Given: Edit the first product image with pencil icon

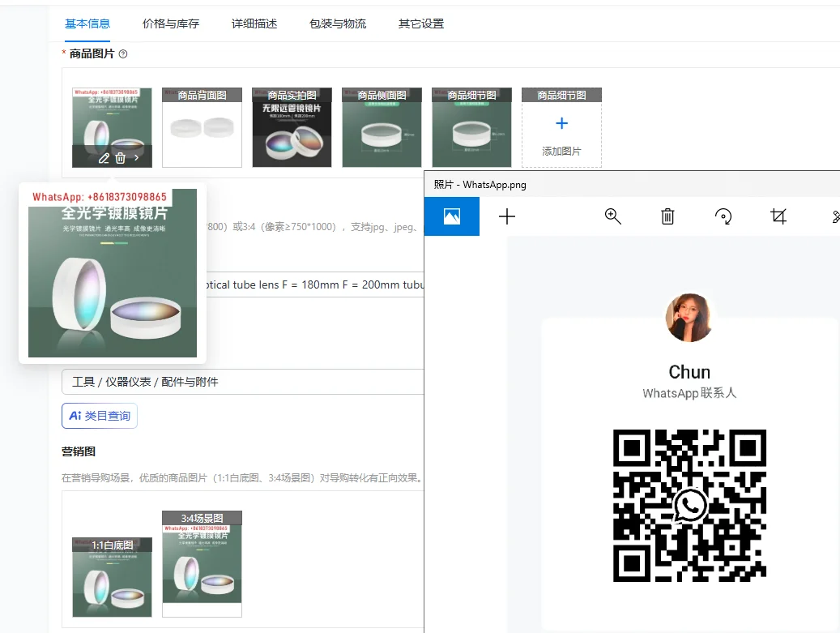Looking at the screenshot, I should pyautogui.click(x=104, y=158).
